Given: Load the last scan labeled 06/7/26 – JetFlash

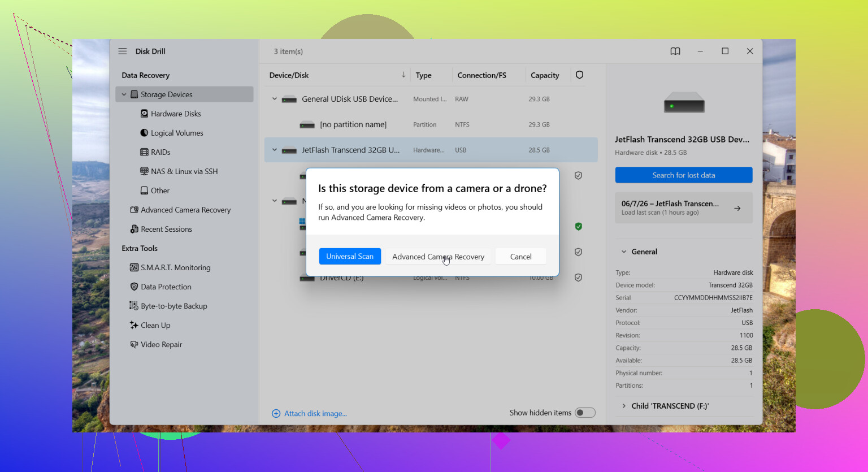Looking at the screenshot, I should [x=684, y=208].
